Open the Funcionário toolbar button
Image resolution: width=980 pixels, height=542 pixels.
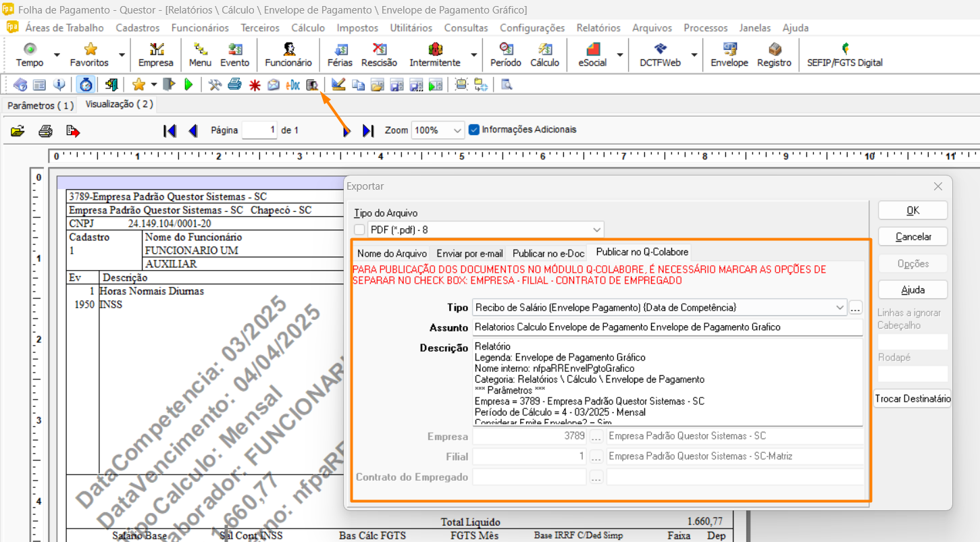288,55
